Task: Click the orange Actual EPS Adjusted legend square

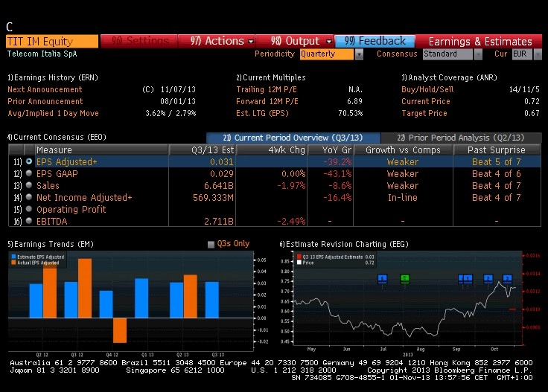Action: click(13, 263)
